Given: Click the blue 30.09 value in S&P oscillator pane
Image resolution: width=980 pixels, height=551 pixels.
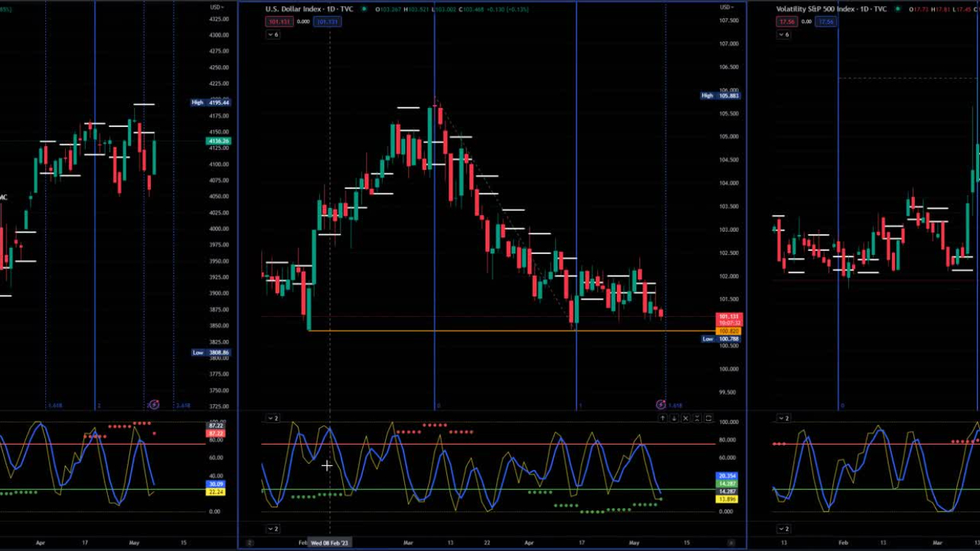Looking at the screenshot, I should point(216,484).
